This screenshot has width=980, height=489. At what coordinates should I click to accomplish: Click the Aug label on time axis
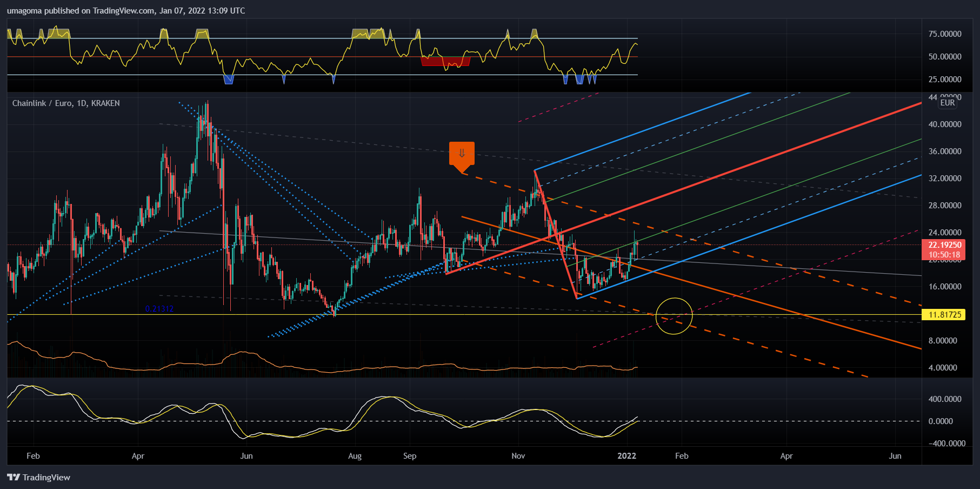[355, 455]
